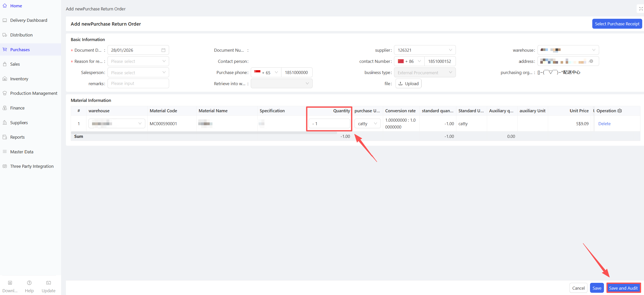This screenshot has width=644, height=295.
Task: Click Delete link in the material row
Action: [604, 124]
